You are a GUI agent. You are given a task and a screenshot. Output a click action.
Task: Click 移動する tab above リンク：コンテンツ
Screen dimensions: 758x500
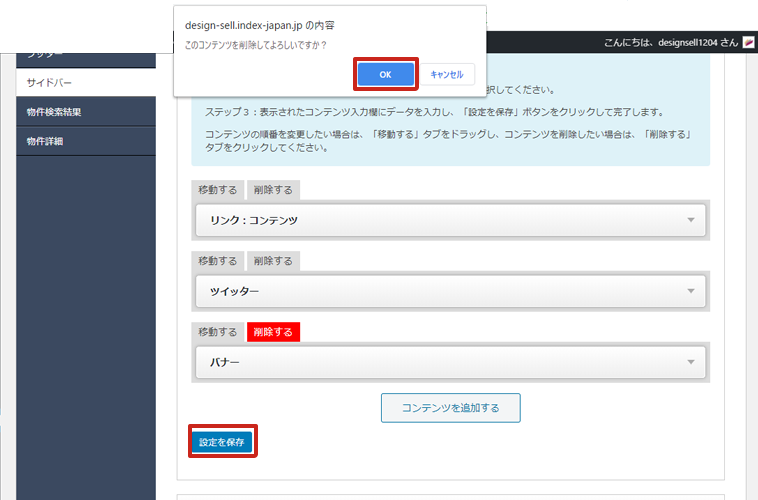click(217, 190)
